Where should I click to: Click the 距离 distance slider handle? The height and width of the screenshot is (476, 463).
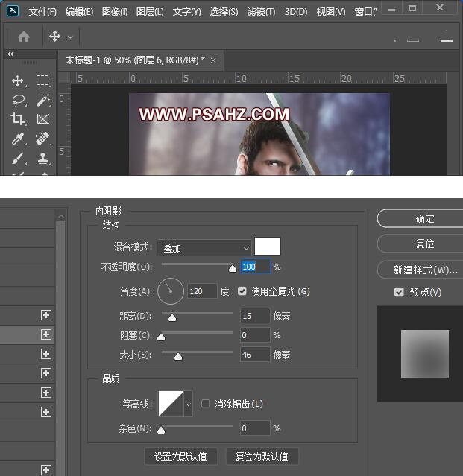pyautogui.click(x=172, y=317)
